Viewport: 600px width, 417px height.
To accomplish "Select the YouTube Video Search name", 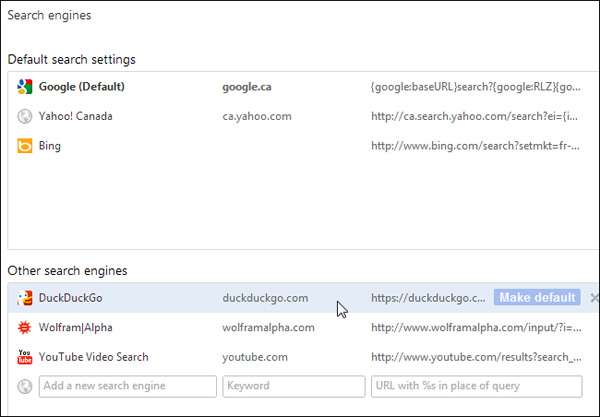I will click(94, 357).
